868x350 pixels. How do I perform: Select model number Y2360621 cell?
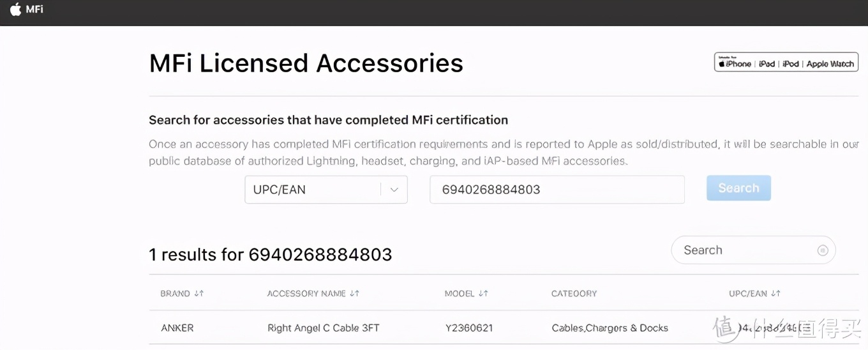[468, 328]
